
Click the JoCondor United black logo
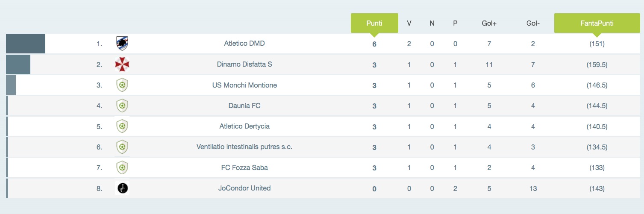[x=122, y=188]
